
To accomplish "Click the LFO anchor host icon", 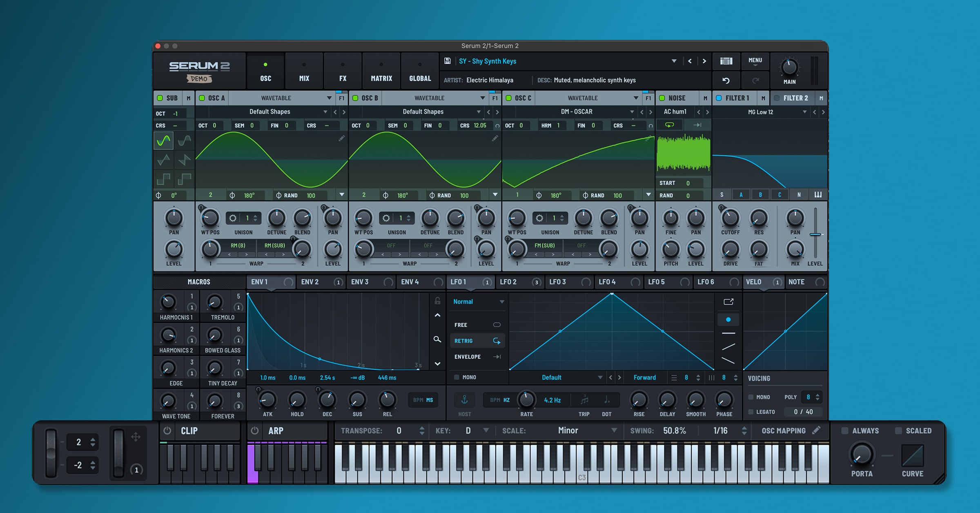I will pyautogui.click(x=465, y=400).
